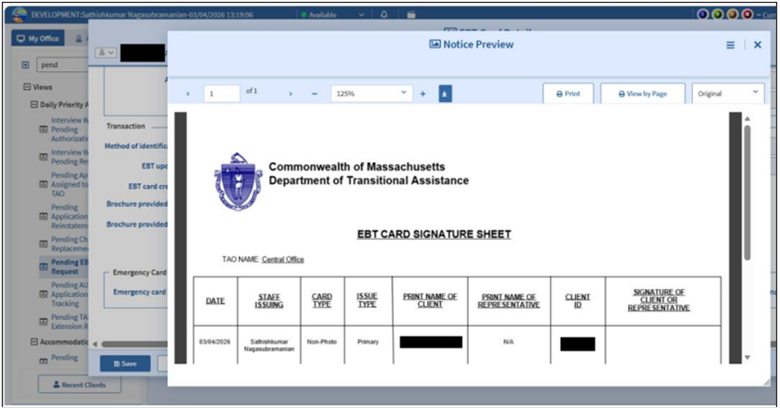Switch to the My Office tab
The image size is (780, 408).
click(38, 38)
